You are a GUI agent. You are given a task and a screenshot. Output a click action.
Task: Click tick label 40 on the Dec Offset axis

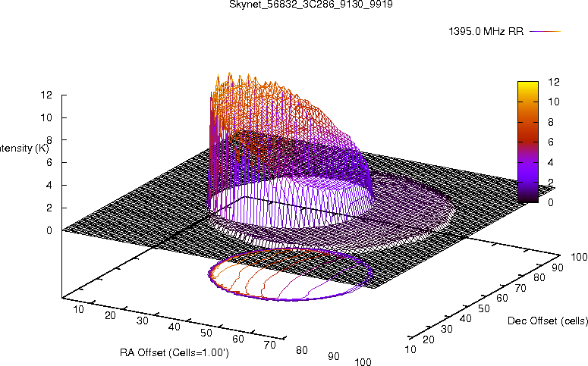coord(465,319)
